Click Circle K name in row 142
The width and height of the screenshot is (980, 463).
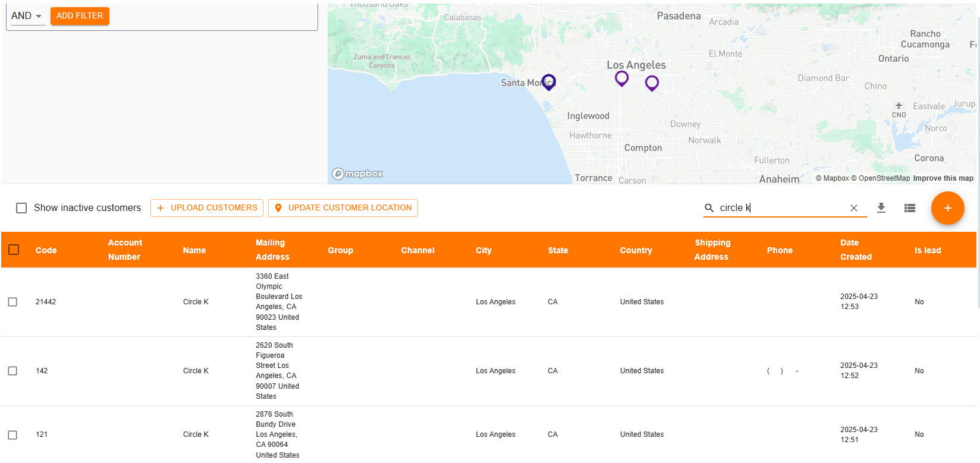(196, 371)
